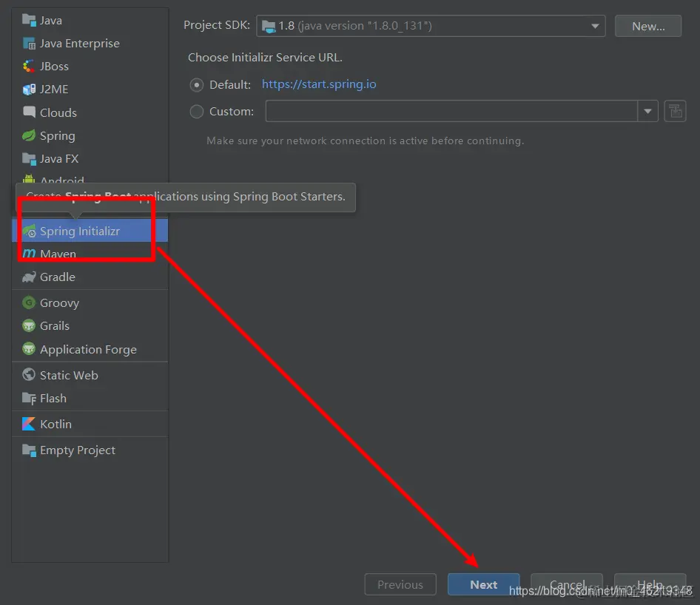Select the Kotlin icon
Screen dimensions: 700x605
tap(29, 424)
